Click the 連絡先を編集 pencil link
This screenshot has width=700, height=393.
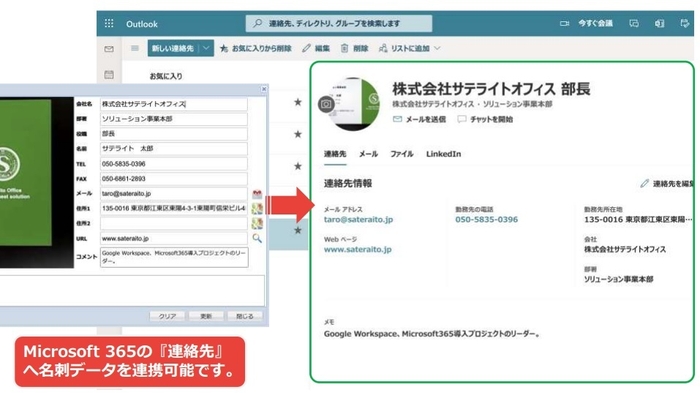pos(667,184)
